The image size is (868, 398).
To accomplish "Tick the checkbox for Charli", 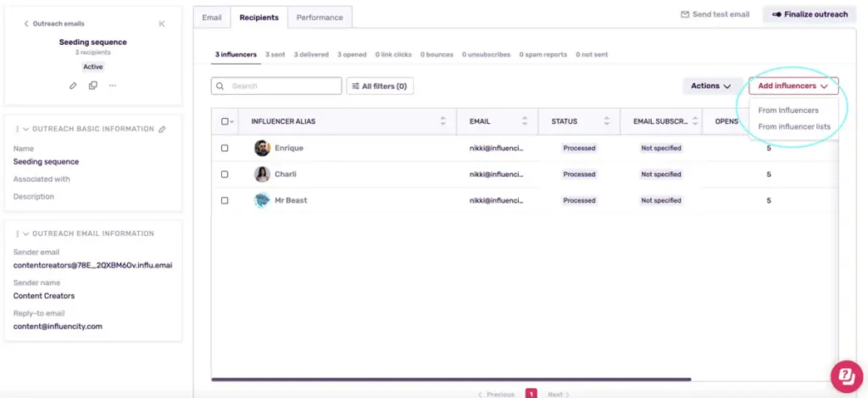I will (x=225, y=175).
